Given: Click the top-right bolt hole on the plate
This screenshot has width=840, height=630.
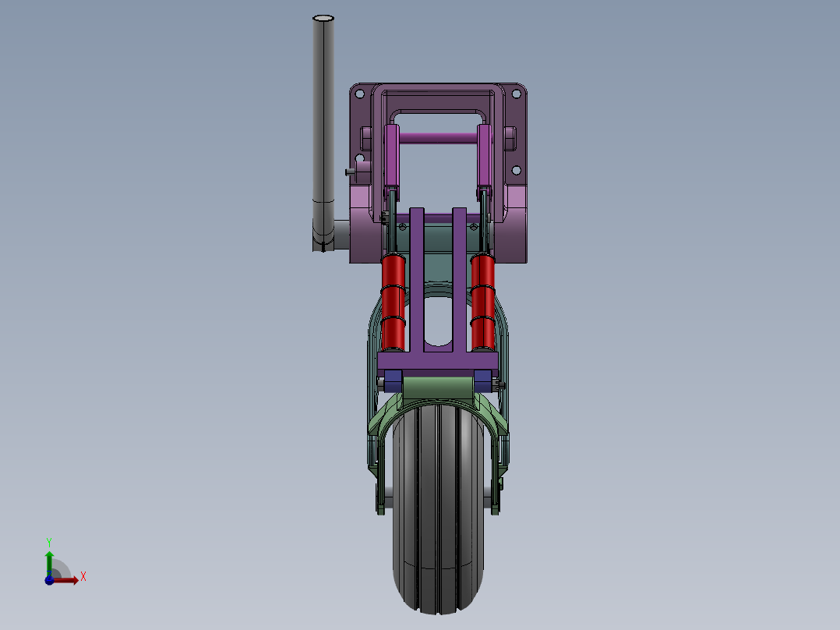Looking at the screenshot, I should tap(516, 94).
